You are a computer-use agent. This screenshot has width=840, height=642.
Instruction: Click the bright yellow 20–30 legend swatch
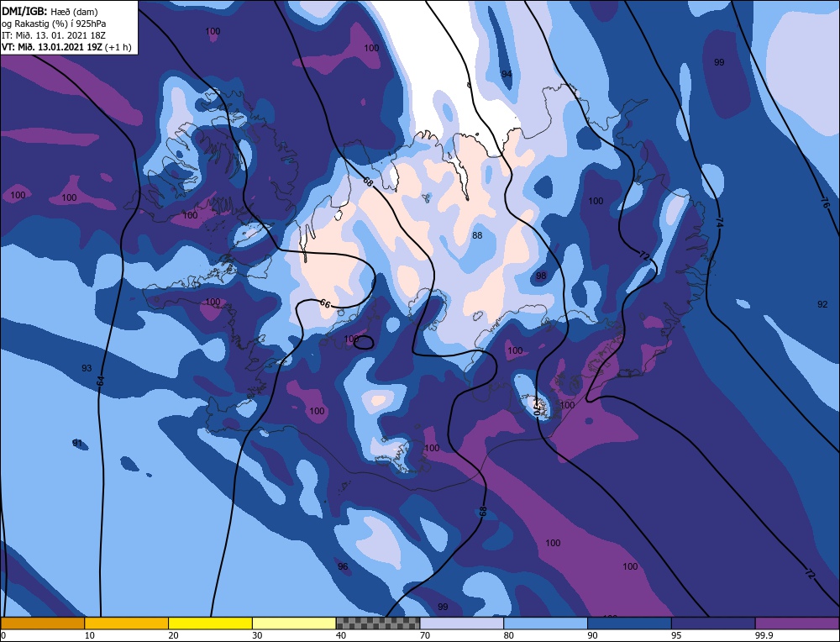[x=210, y=623]
